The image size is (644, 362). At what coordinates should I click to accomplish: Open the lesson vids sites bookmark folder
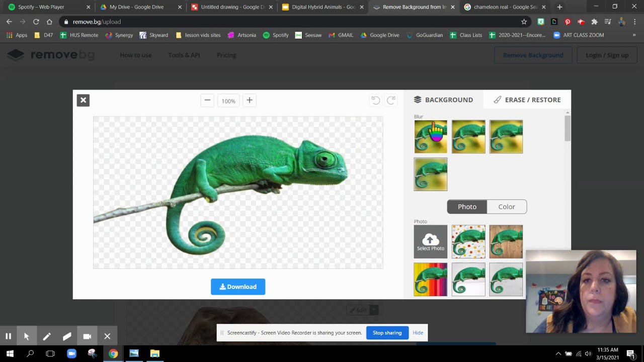click(x=198, y=35)
